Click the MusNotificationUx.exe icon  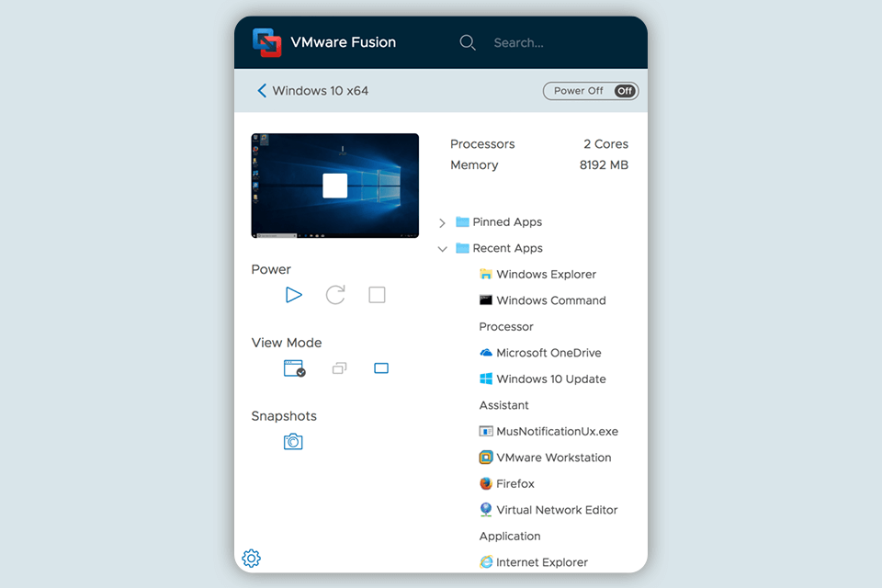pyautogui.click(x=485, y=432)
